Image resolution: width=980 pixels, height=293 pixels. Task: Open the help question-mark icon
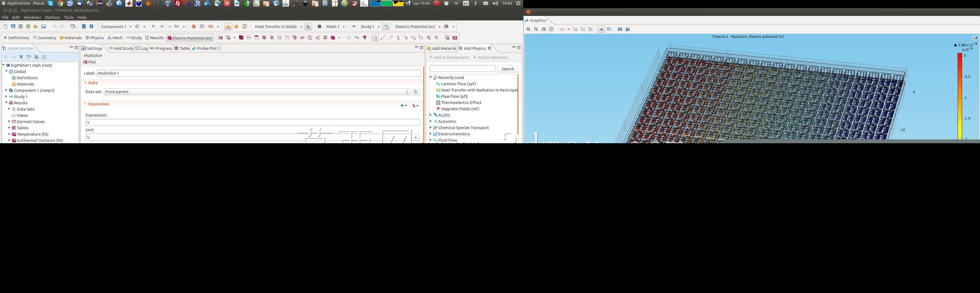tap(91, 27)
